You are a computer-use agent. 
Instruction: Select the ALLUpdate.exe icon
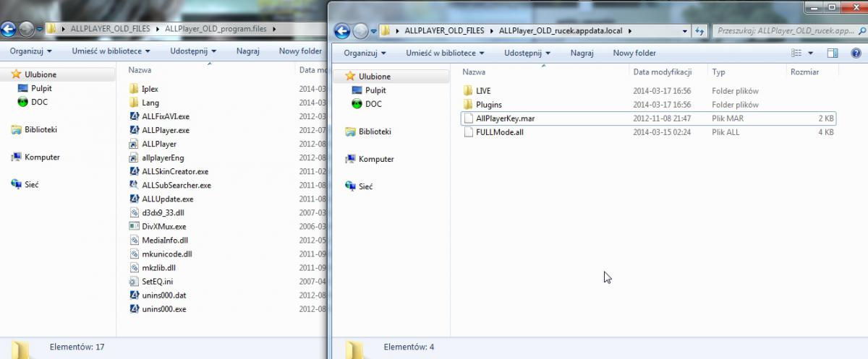coord(134,199)
